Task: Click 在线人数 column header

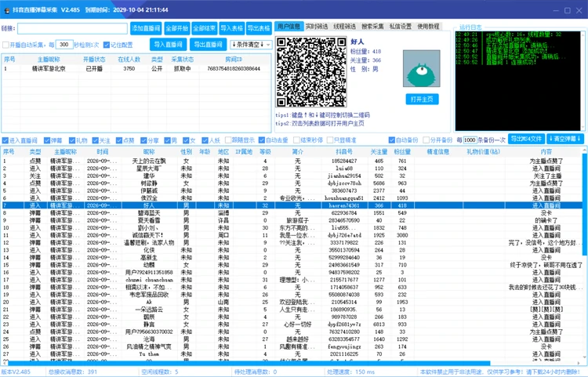Action: 129,60
